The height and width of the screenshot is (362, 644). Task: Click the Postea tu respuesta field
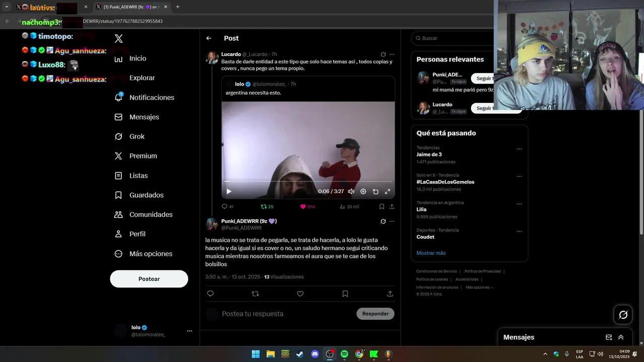(x=287, y=314)
